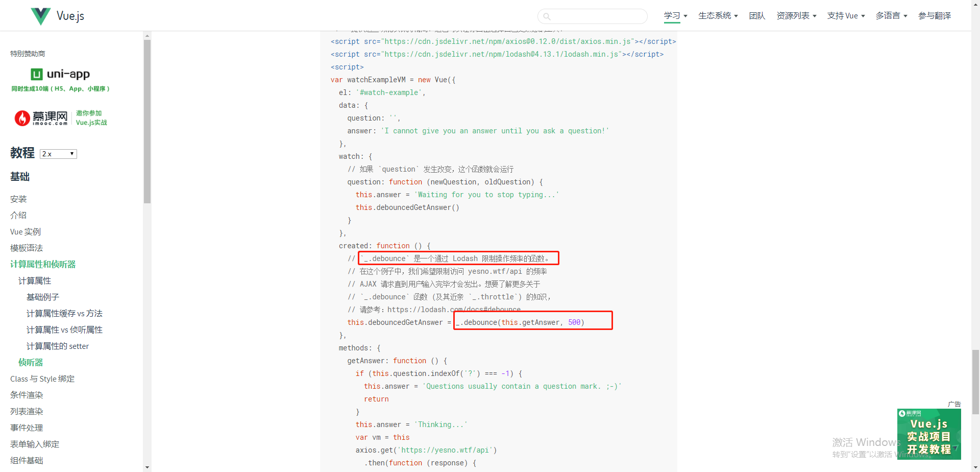This screenshot has height=472, width=980.
Task: Open the 安装 guide page
Action: coord(18,199)
